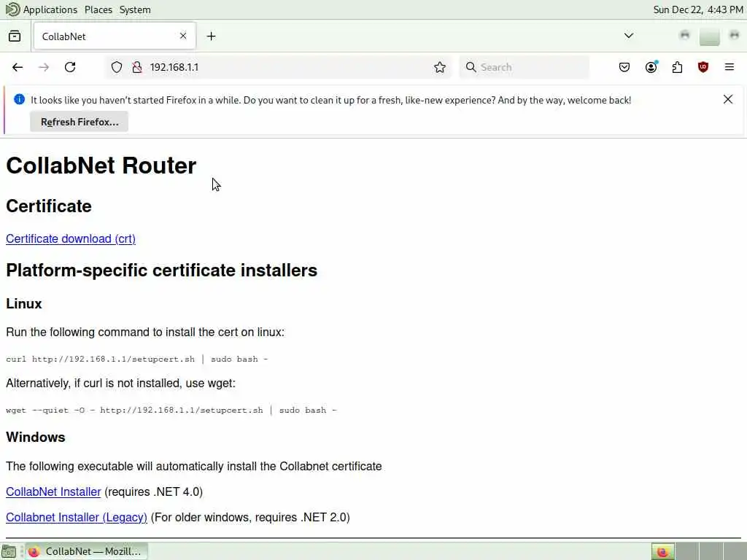Open the Firefox account icon
747x560 pixels.
click(x=651, y=67)
